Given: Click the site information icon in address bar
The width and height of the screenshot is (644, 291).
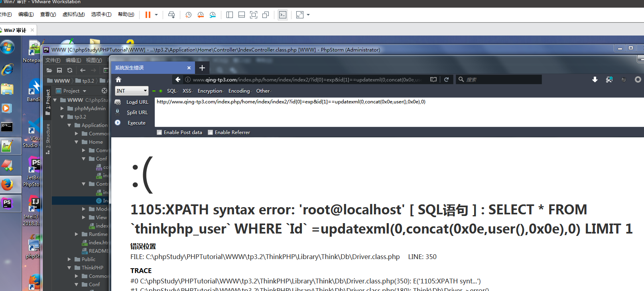Looking at the screenshot, I should [x=188, y=79].
